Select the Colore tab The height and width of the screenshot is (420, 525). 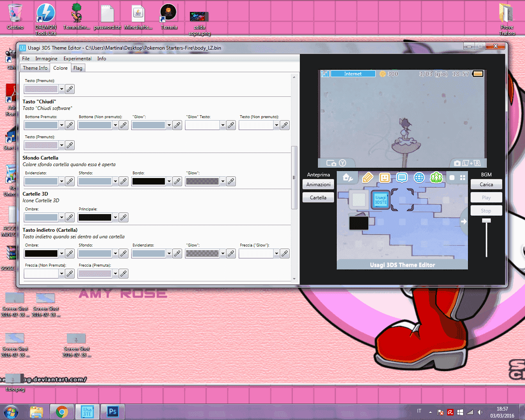[x=60, y=68]
